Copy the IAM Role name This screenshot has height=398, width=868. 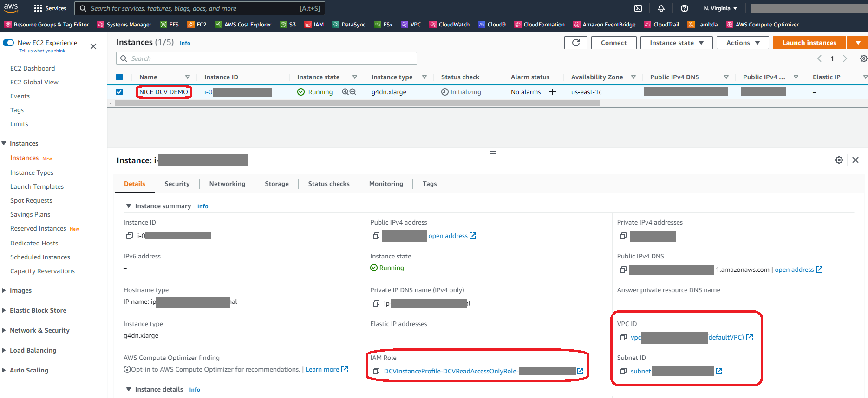click(x=376, y=371)
